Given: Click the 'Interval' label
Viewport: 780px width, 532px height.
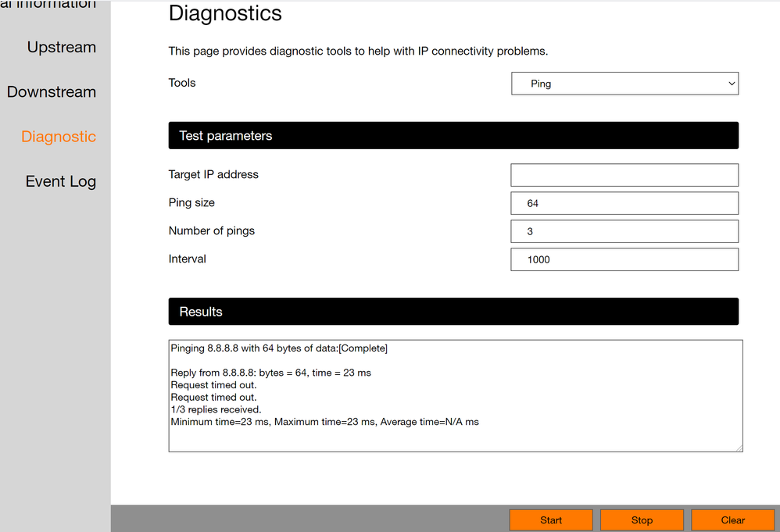Looking at the screenshot, I should pyautogui.click(x=187, y=259).
